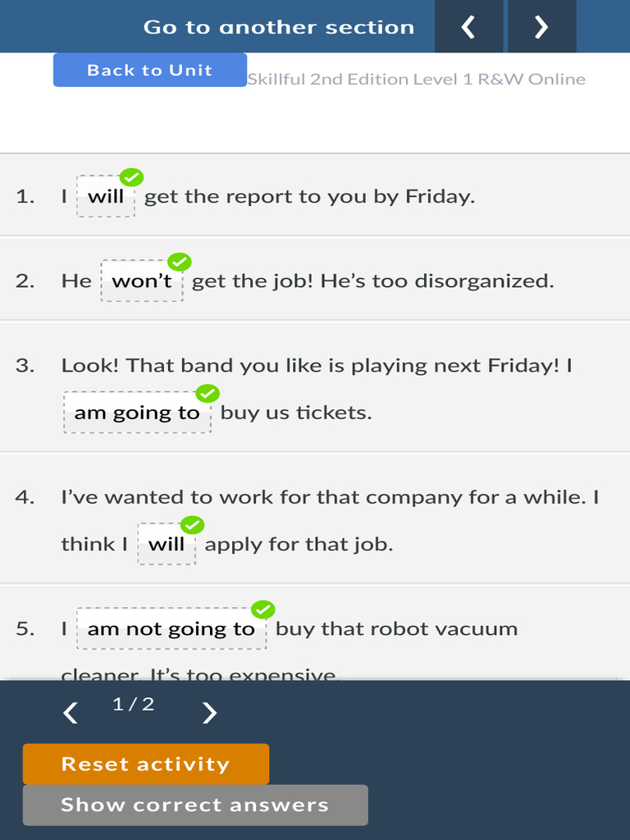This screenshot has width=630, height=840.
Task: Click the Back to Unit button
Action: (x=150, y=70)
